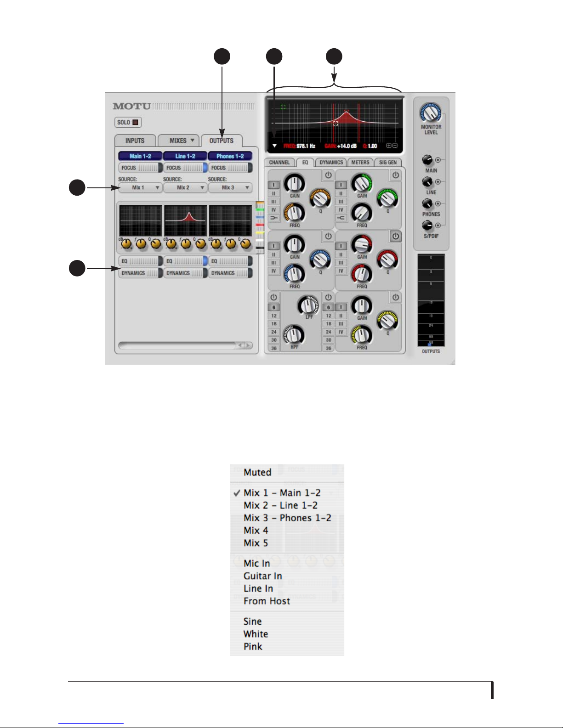The image size is (563, 728).
Task: Switch to the INPUTS tab
Action: (x=135, y=141)
